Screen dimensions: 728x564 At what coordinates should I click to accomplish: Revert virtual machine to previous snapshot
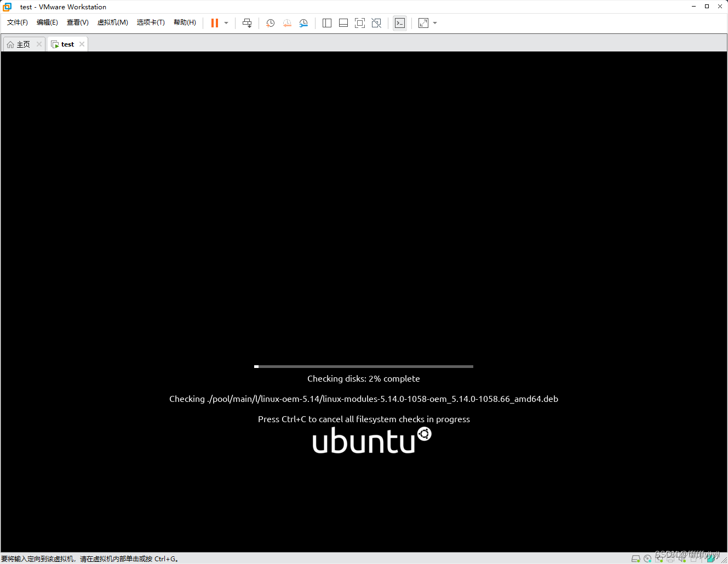pos(287,23)
